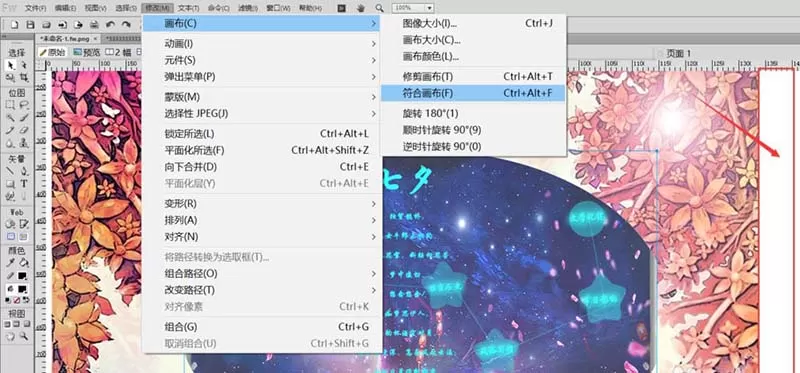Select the Subselection tool
Image resolution: width=800 pixels, height=373 pixels.
tap(23, 65)
